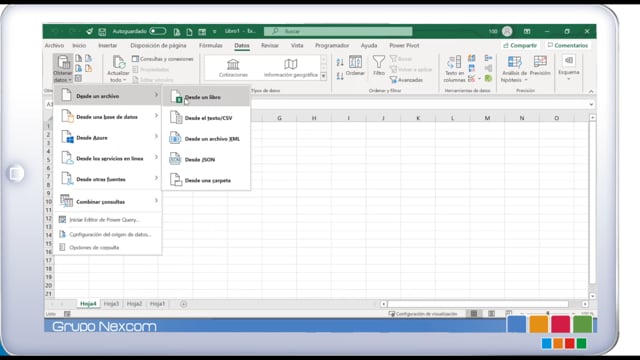640x360 pixels.
Task: Click the horizontal scrollbar right arrow
Action: (x=585, y=304)
